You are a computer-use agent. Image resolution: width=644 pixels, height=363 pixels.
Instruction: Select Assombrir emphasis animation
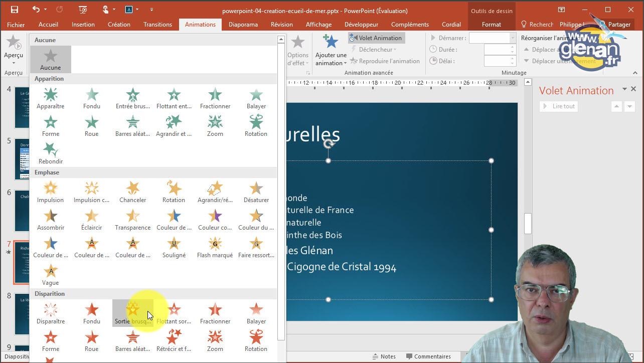(51, 220)
